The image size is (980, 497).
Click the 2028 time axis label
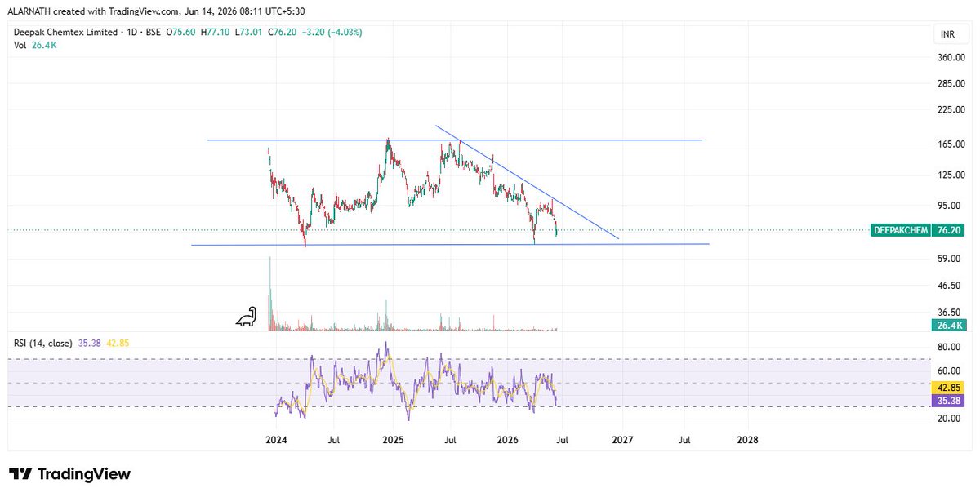747,440
